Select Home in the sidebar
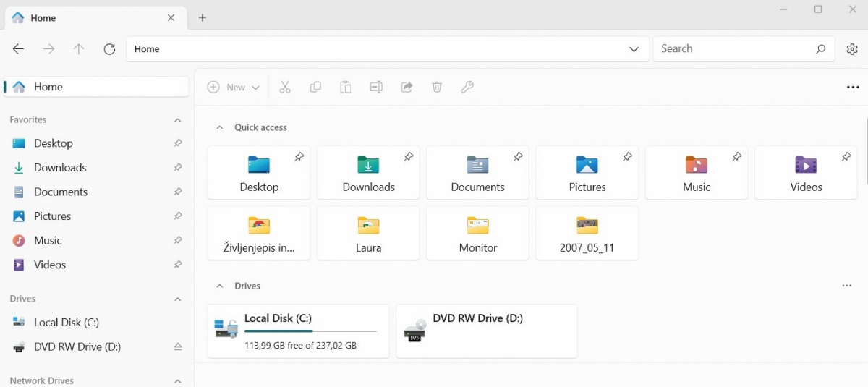 (96, 87)
